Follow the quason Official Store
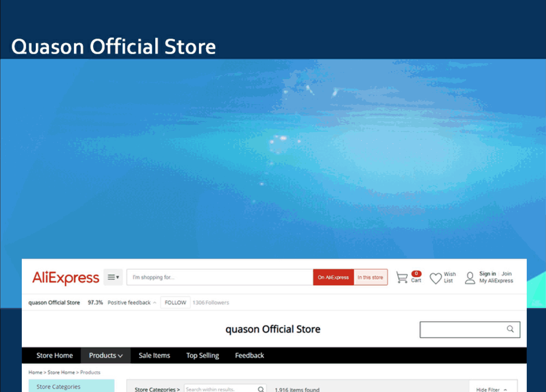The height and width of the screenshot is (392, 546). coord(175,303)
